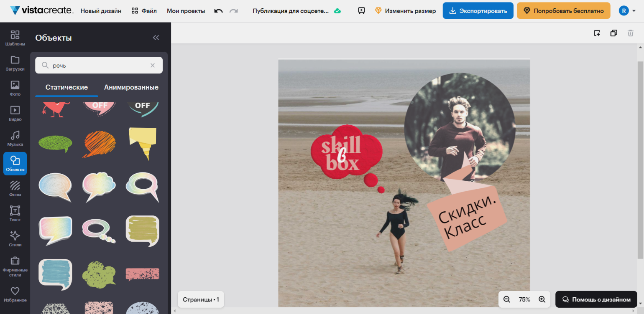Add the pastel cloud speech bubble object

tap(99, 187)
